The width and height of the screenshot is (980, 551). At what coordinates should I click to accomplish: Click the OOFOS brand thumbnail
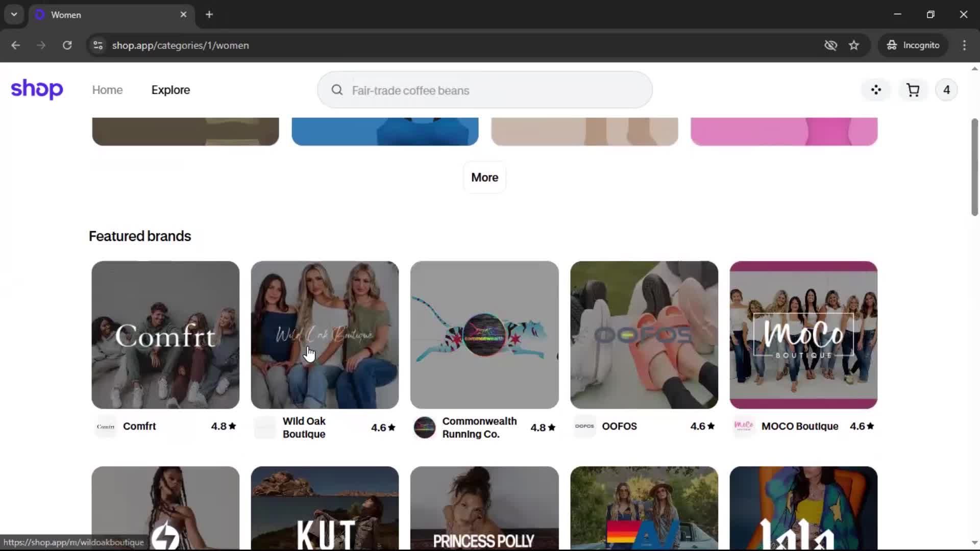(644, 335)
